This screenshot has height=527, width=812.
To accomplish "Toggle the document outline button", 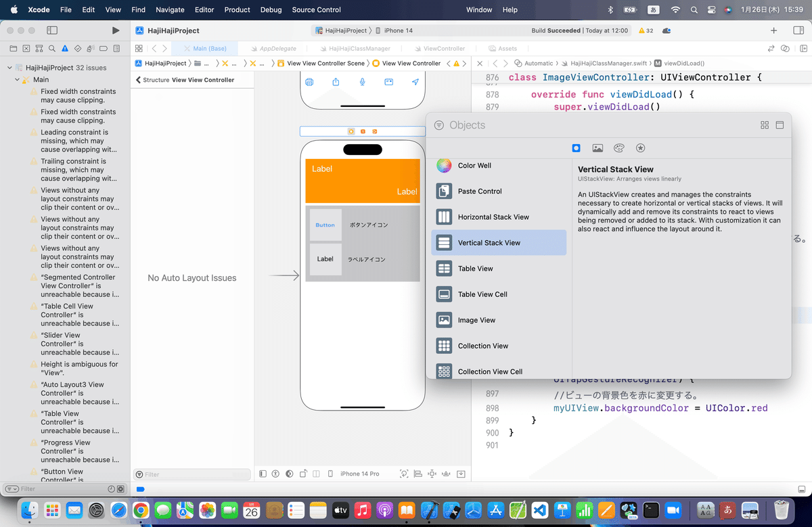I will tap(263, 474).
